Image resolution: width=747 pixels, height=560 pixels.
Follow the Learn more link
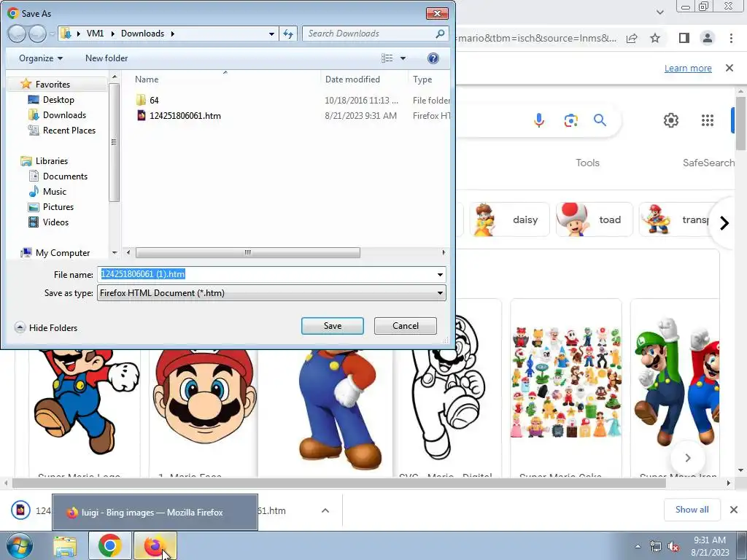[x=688, y=68]
